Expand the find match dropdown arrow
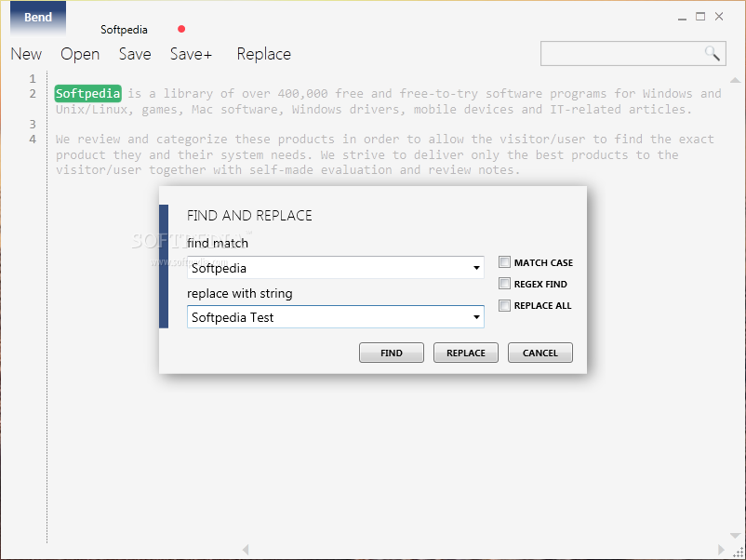 point(476,268)
